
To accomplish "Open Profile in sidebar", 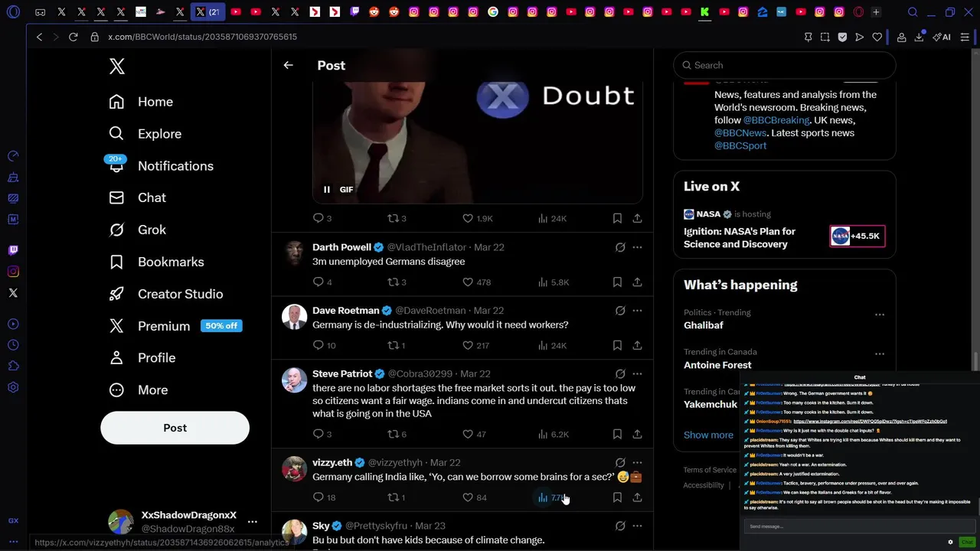I will pos(142,358).
